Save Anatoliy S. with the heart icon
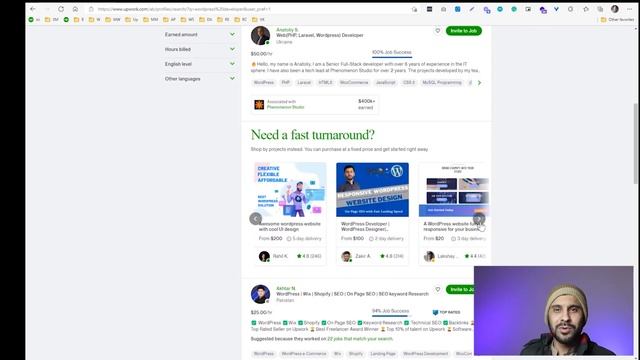Viewport: 640px width, 360px height. pyautogui.click(x=438, y=31)
